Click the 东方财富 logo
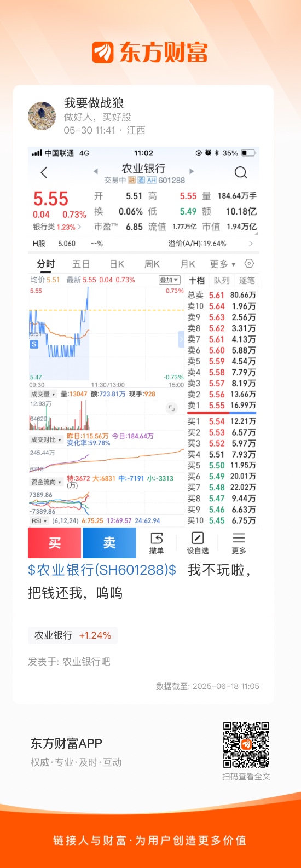 point(149,53)
